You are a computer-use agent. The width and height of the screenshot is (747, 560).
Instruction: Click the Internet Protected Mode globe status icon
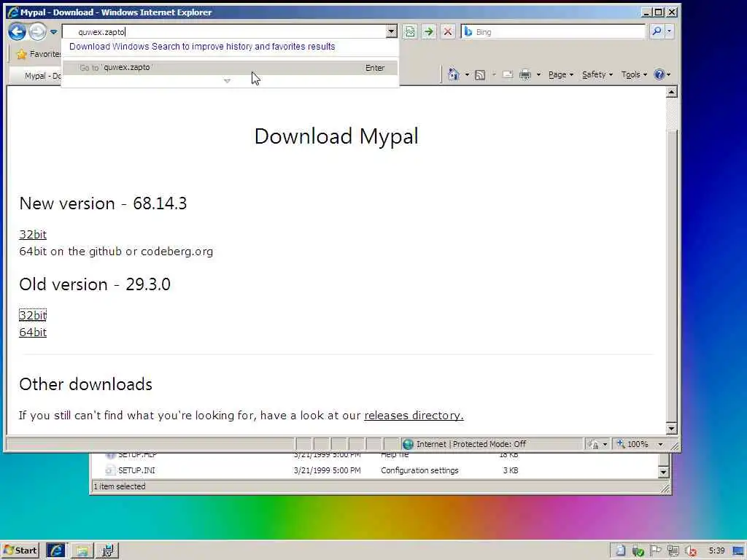pos(408,444)
